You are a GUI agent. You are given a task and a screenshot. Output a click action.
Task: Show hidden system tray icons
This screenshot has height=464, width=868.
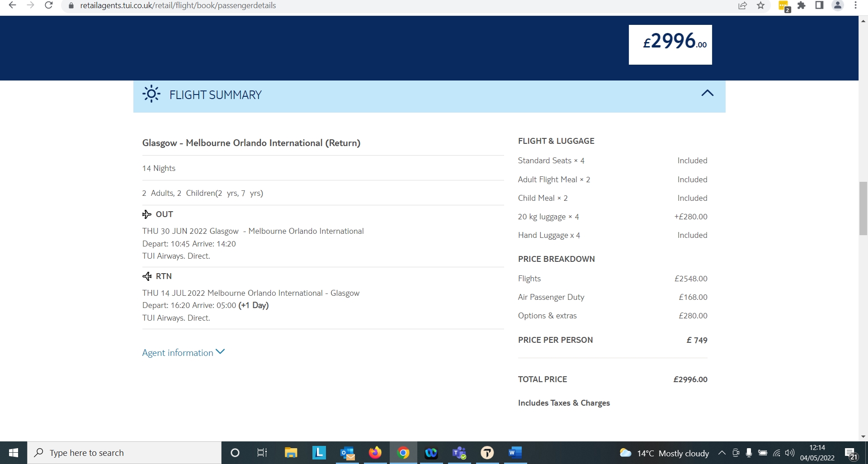click(722, 453)
